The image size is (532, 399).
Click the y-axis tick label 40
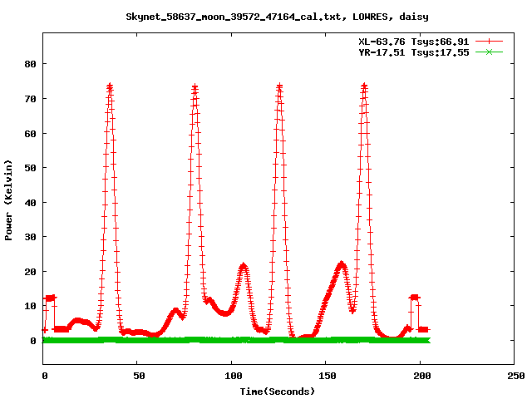[30, 203]
